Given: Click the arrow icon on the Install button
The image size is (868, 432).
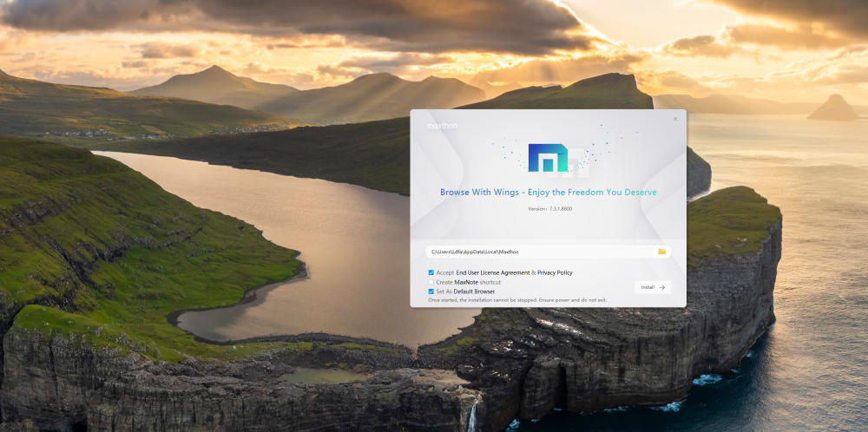Looking at the screenshot, I should (x=661, y=287).
